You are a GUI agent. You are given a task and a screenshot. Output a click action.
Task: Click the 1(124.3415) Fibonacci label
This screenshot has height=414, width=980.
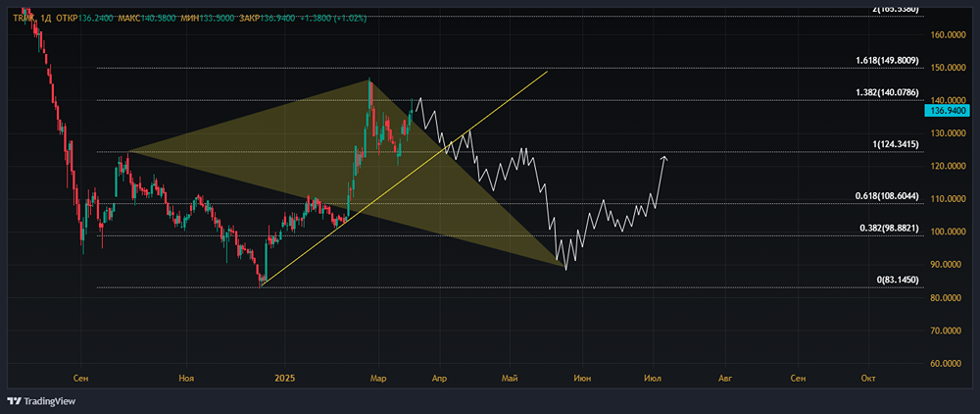tap(895, 145)
